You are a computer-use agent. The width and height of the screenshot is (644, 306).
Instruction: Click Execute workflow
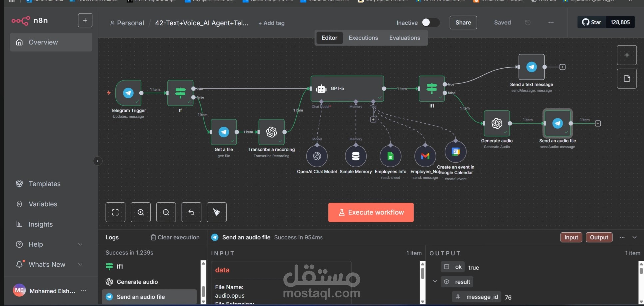371,212
